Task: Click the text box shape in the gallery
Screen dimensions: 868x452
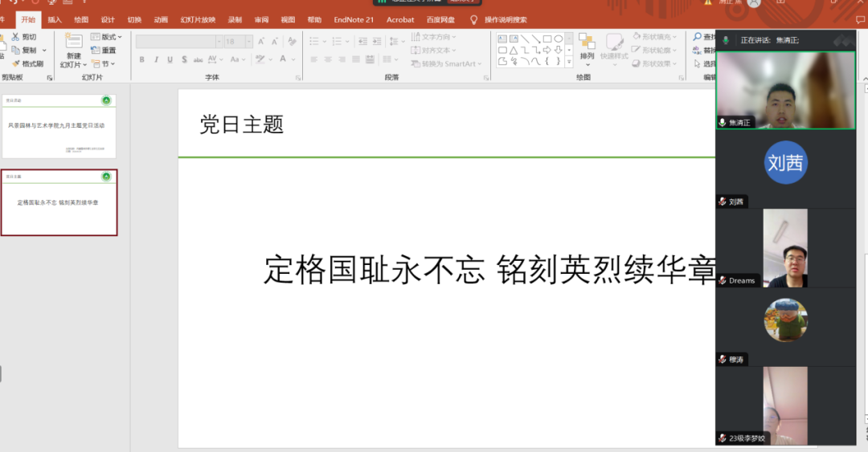Action: tap(502, 39)
